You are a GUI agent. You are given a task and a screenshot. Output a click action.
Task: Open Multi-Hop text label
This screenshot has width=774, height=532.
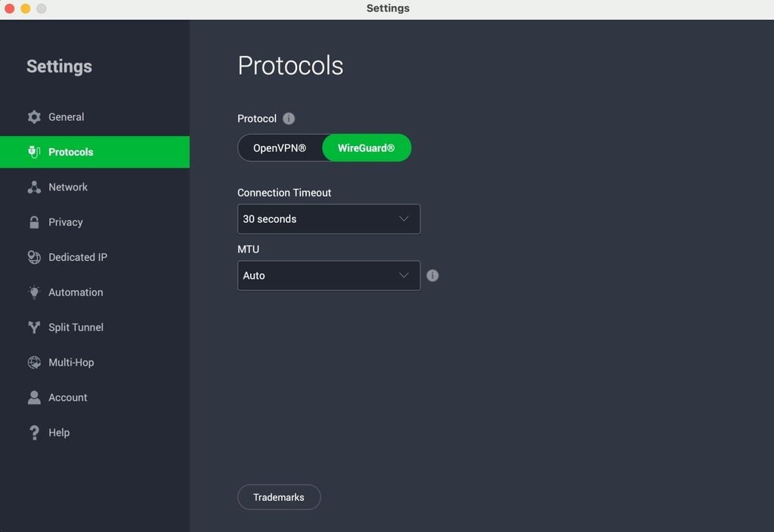pyautogui.click(x=71, y=362)
